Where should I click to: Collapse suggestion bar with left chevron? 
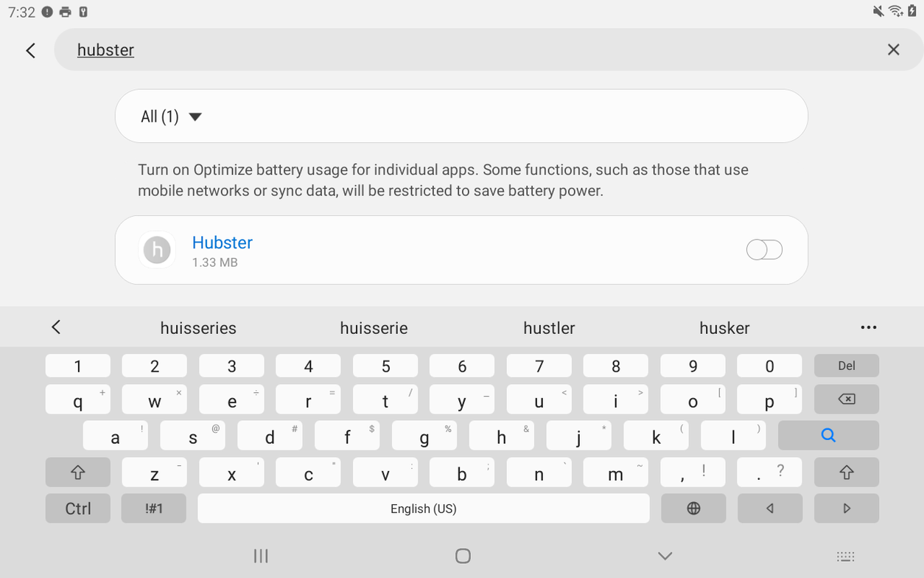(56, 327)
